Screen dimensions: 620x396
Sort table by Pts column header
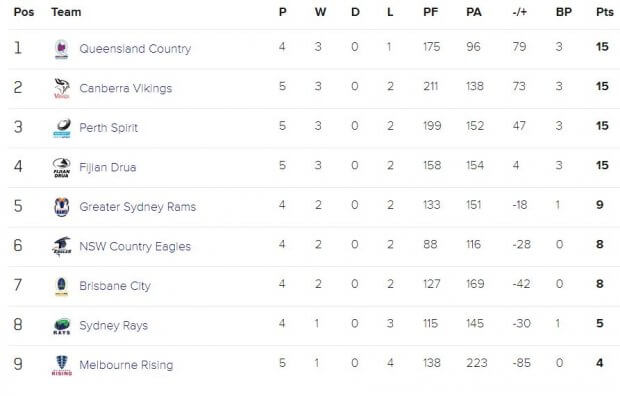tap(605, 12)
